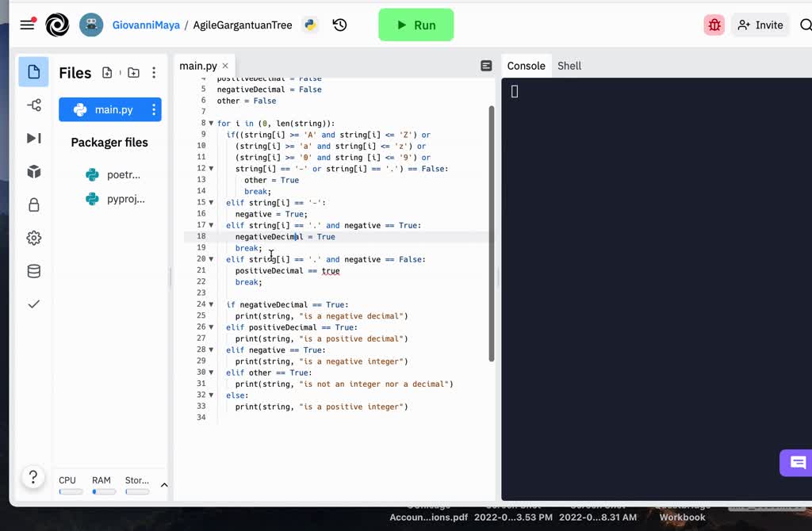The image size is (812, 531).
Task: Expand the resource stats chevron
Action: [164, 485]
